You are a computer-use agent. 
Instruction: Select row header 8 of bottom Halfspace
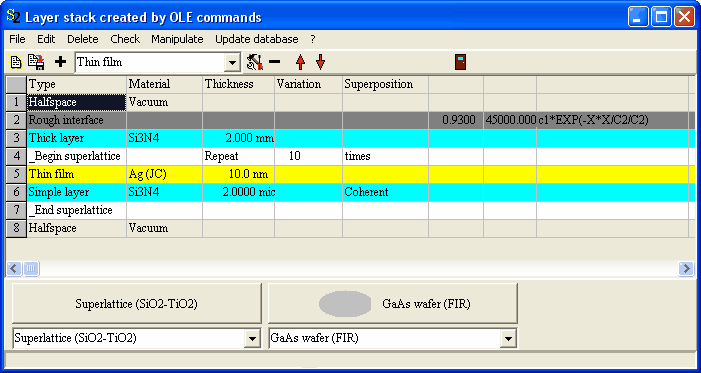(16, 228)
